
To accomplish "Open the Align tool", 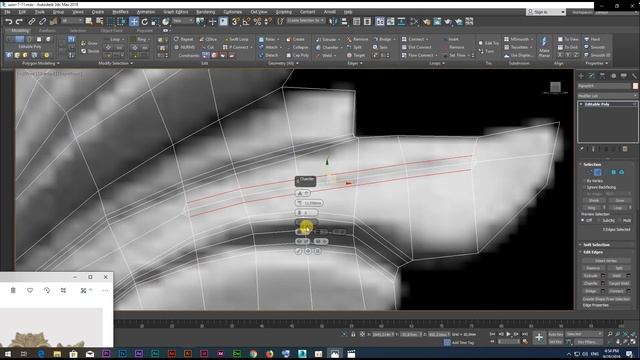I will (x=344, y=22).
